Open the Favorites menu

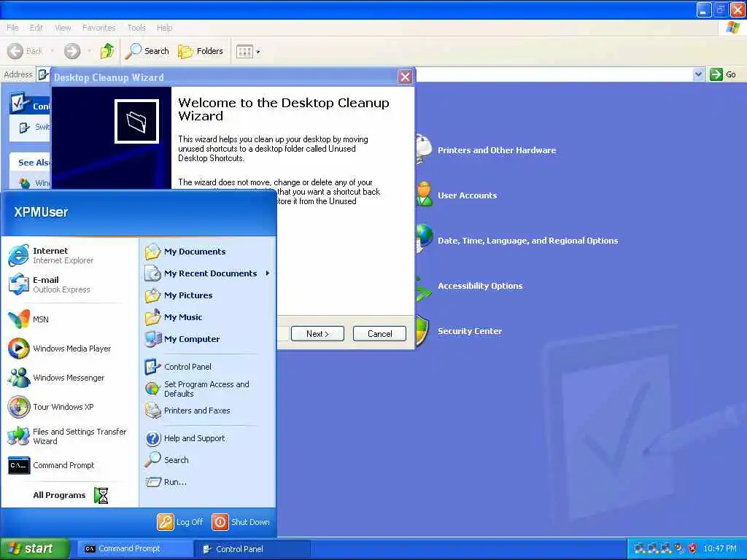98,28
